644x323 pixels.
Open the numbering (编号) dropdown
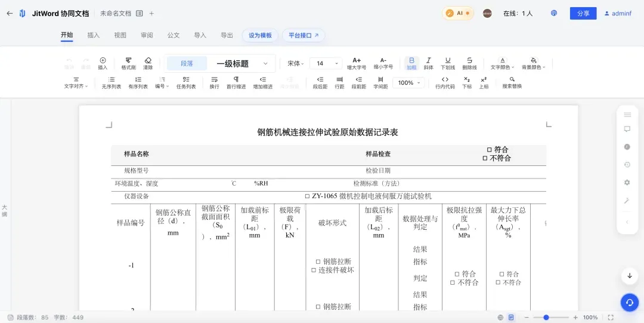coord(162,83)
